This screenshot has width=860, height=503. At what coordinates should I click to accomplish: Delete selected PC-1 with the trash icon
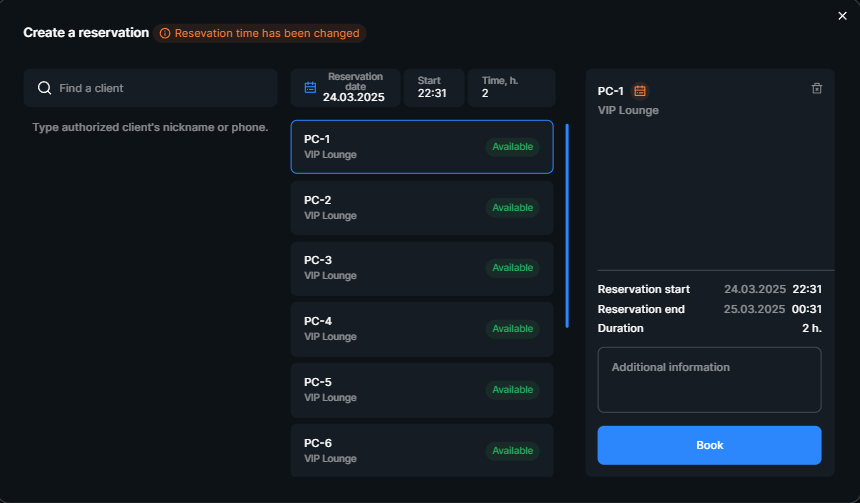pyautogui.click(x=817, y=88)
